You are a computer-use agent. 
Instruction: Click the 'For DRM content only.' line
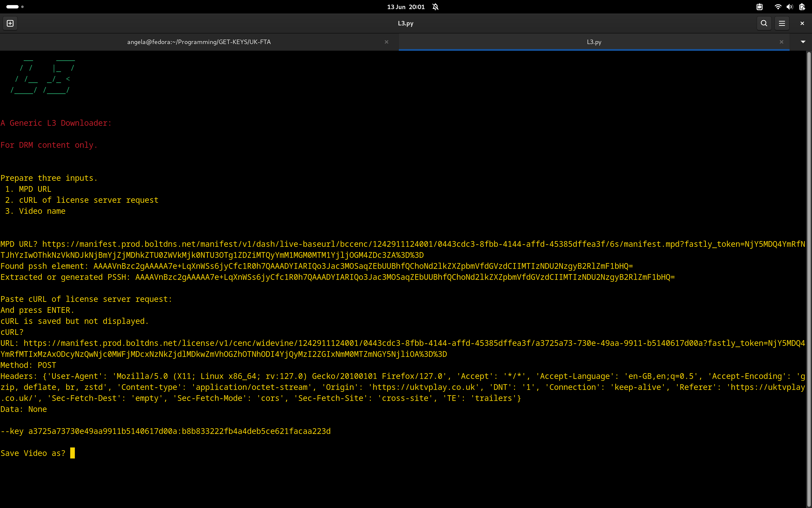49,145
